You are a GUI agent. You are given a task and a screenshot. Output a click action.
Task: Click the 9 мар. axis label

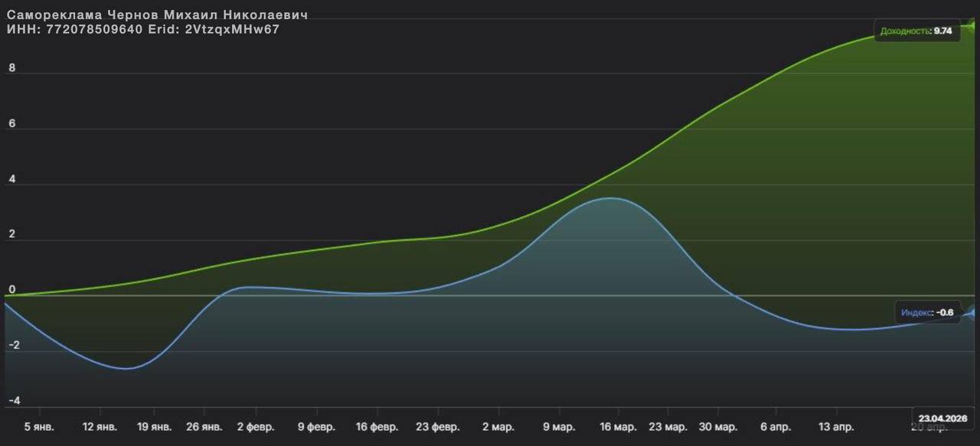point(559,428)
